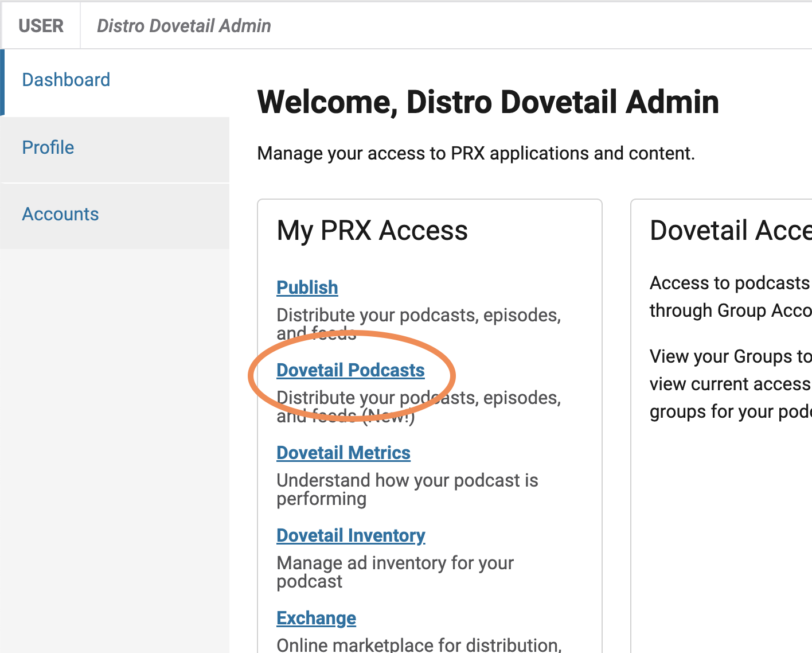Click the USER tab in header
Screen dimensions: 812x653
pos(41,26)
